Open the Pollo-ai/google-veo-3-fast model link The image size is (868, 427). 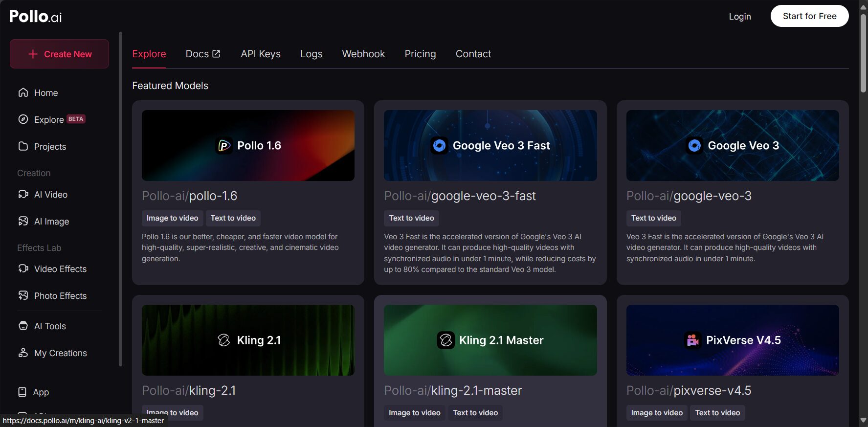(460, 196)
